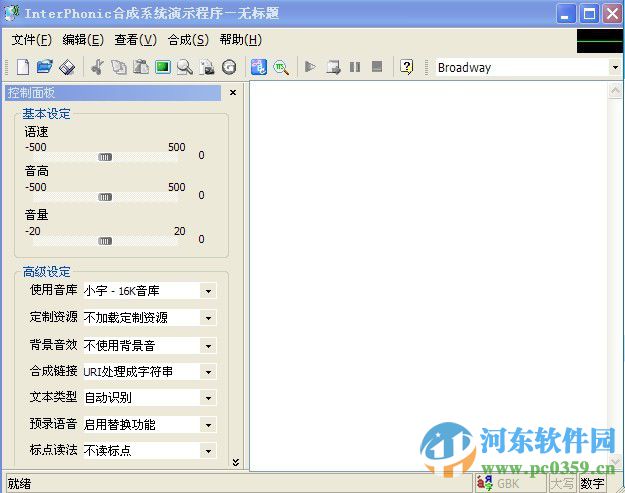Expand the 文本类型 dropdown

click(x=208, y=398)
